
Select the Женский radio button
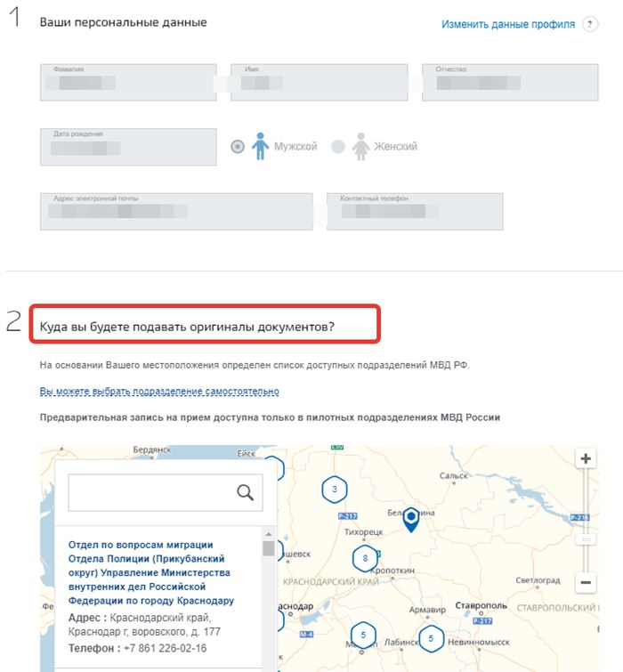(x=337, y=147)
